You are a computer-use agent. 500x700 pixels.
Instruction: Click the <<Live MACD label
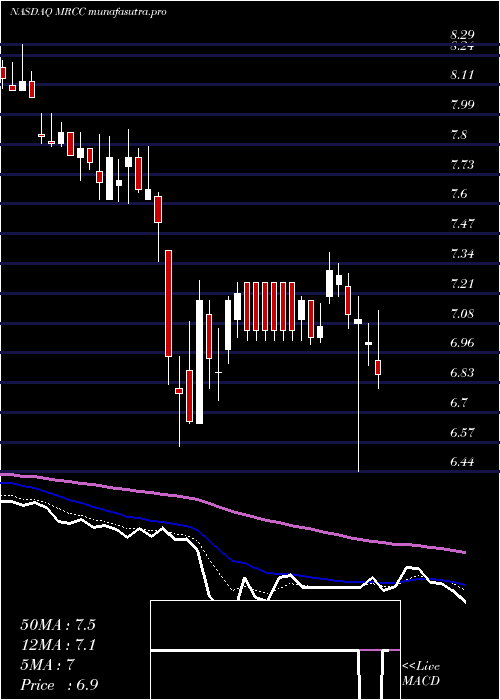coord(421,674)
